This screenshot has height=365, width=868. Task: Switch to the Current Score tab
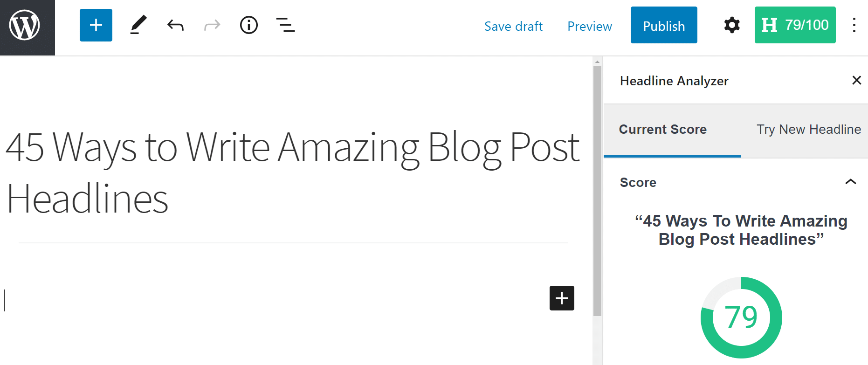pyautogui.click(x=662, y=130)
